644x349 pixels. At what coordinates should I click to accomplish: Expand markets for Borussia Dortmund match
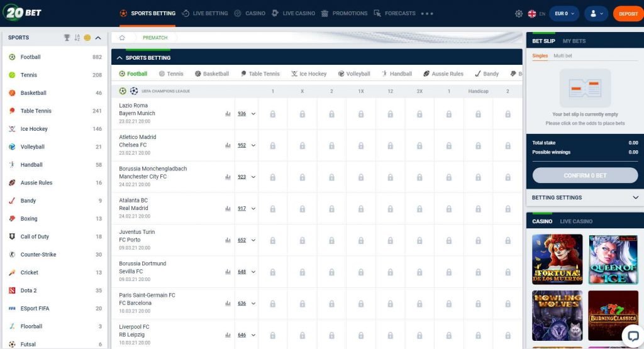[253, 272]
